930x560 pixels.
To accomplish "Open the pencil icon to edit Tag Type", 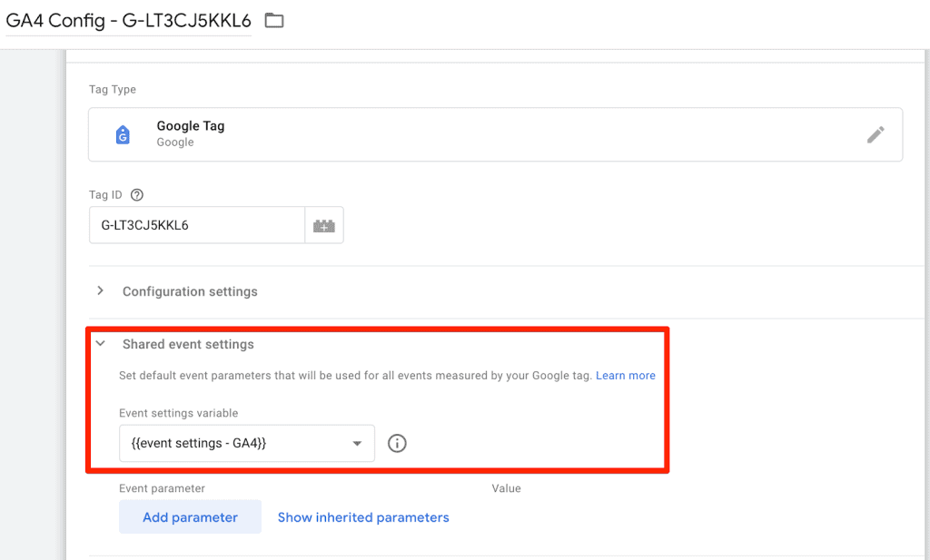I will (876, 134).
